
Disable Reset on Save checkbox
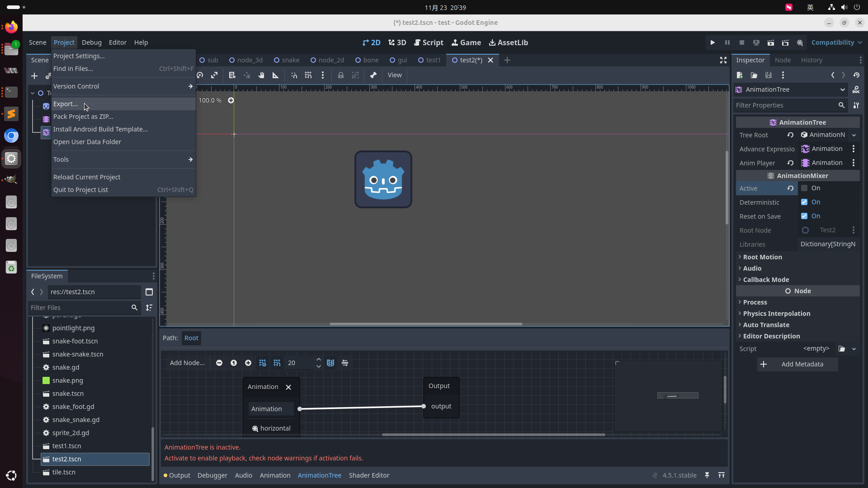click(804, 216)
